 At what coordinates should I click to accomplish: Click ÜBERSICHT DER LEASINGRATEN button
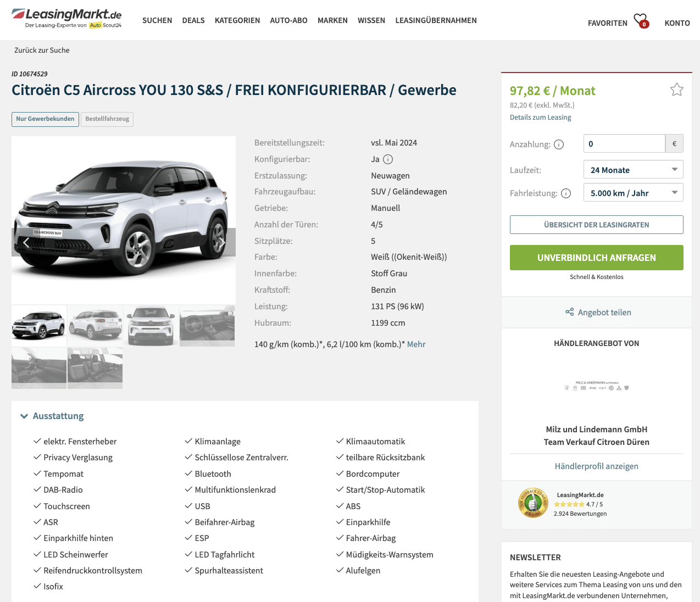596,225
